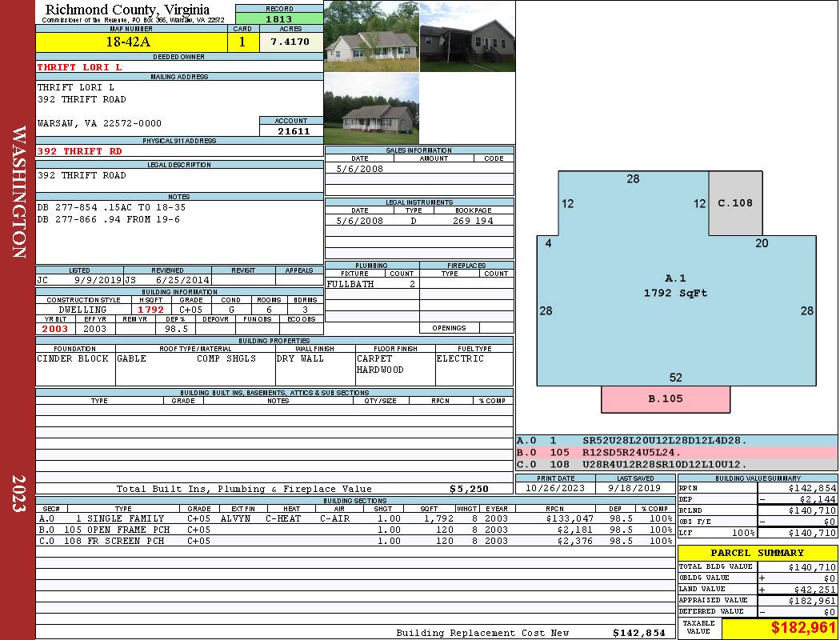Image resolution: width=840 pixels, height=640 pixels.
Task: Select PARCEL SUMMARY header
Action: coord(757,553)
